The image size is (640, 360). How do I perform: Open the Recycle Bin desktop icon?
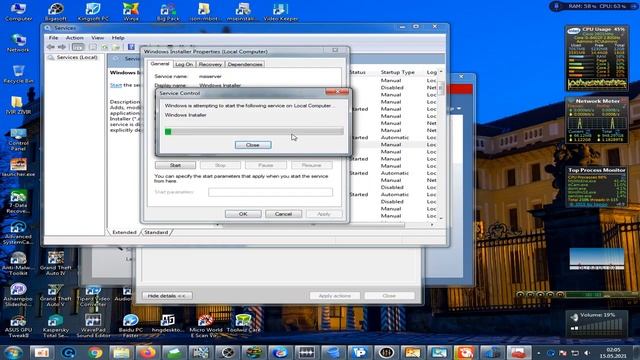(x=18, y=74)
